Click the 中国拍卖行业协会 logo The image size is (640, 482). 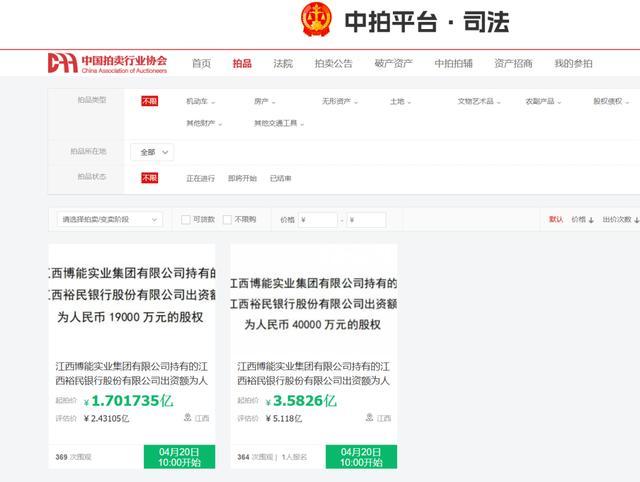coord(108,63)
